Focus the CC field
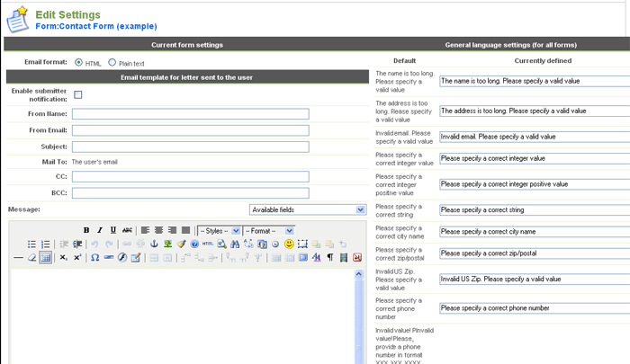 [x=191, y=176]
